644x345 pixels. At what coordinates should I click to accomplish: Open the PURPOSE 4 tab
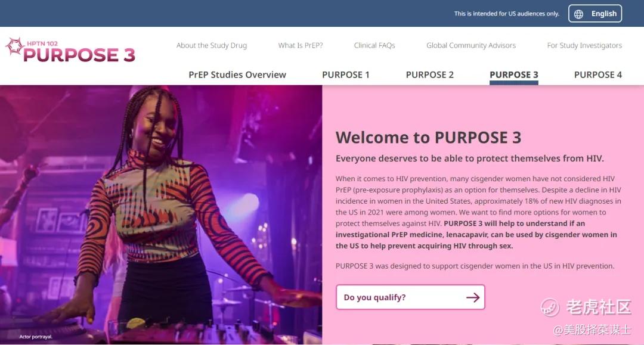(598, 74)
